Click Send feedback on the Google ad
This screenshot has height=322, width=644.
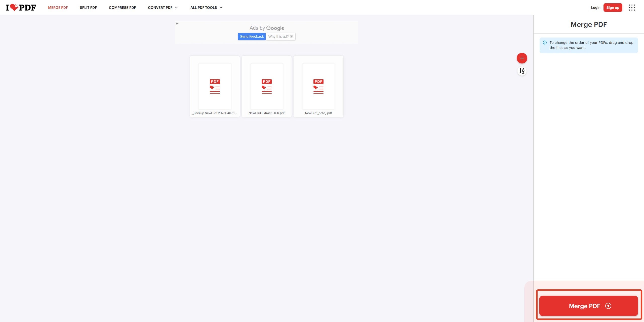click(252, 36)
